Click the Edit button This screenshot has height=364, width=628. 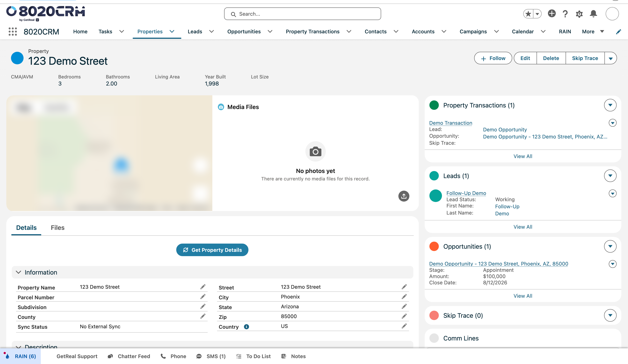(525, 58)
